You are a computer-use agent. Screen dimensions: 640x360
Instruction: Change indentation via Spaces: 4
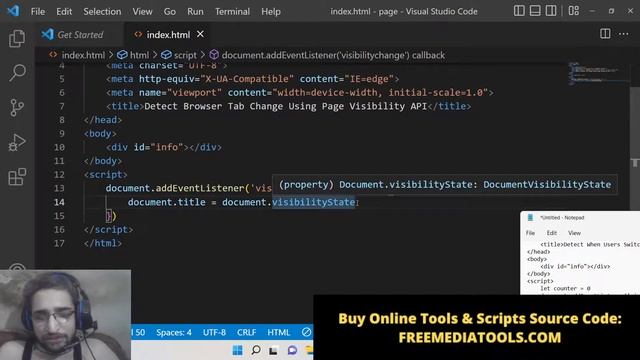coord(174,332)
